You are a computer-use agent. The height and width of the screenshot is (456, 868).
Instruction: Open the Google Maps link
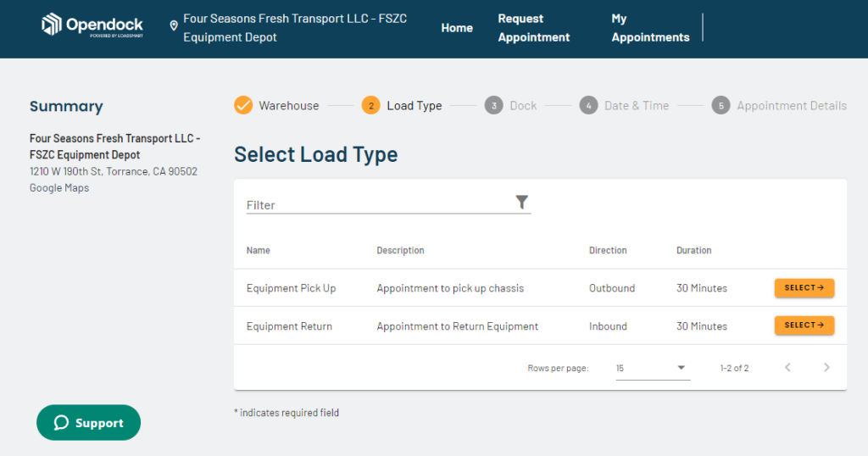59,188
